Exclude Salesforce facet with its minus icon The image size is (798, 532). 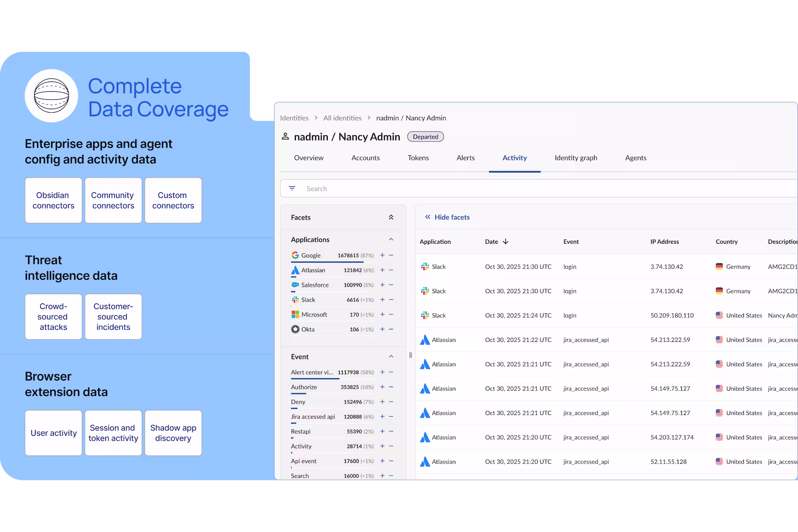(391, 285)
